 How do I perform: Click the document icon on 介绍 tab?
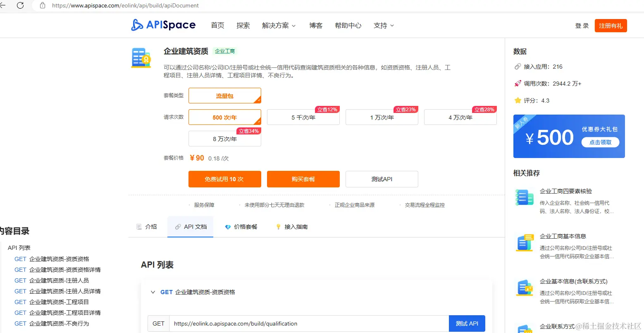point(139,227)
